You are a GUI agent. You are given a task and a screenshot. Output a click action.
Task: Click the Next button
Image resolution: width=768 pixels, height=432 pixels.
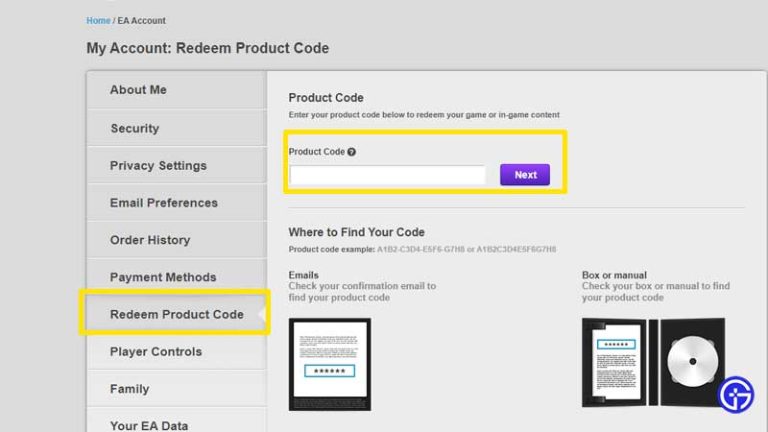[x=525, y=175]
